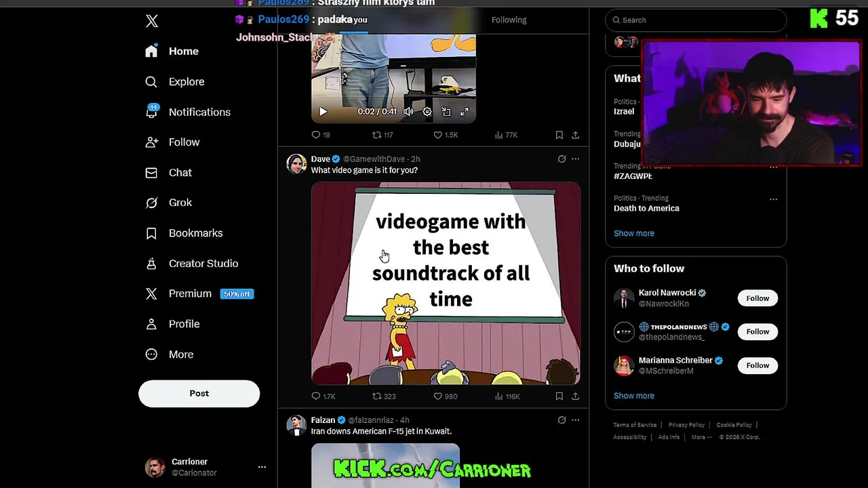The height and width of the screenshot is (488, 868).
Task: Open video settings gear icon
Action: pyautogui.click(x=427, y=112)
